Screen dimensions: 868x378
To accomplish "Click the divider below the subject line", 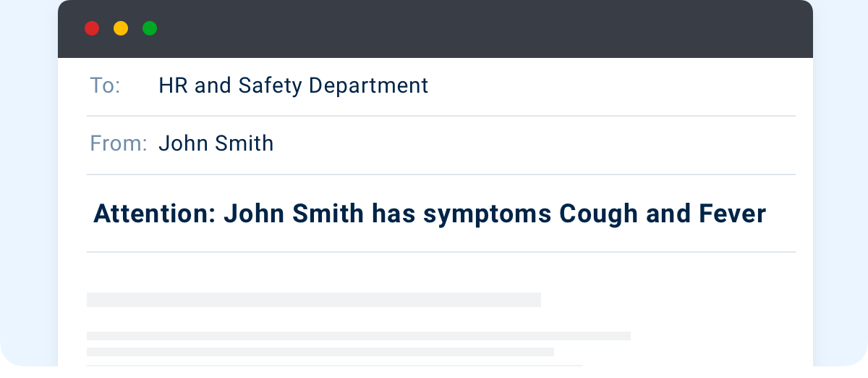I will [441, 252].
